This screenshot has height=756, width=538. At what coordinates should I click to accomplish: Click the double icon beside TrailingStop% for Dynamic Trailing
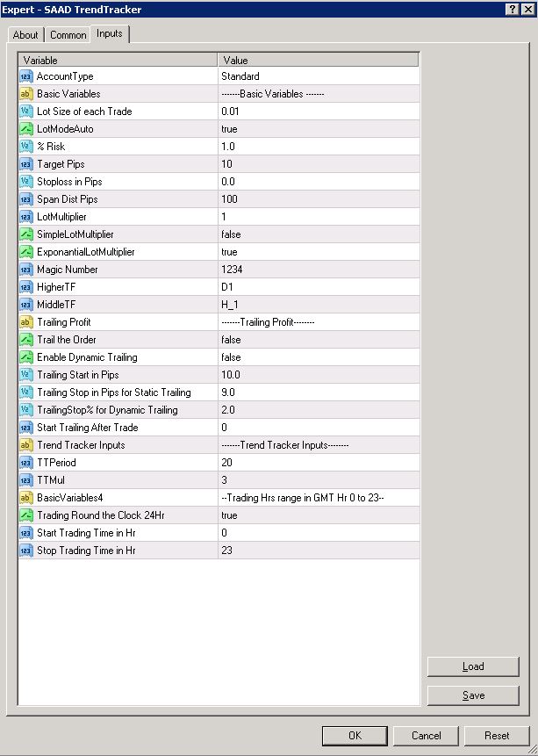click(x=26, y=410)
